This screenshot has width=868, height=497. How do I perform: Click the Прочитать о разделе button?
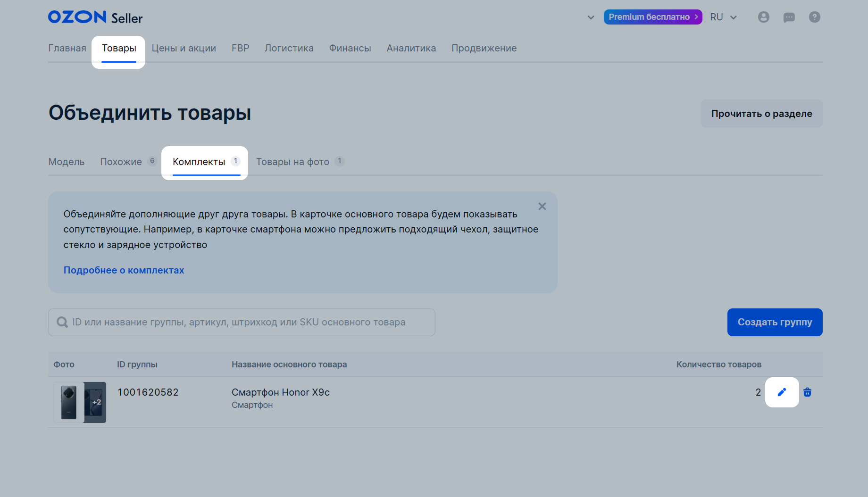tap(762, 114)
